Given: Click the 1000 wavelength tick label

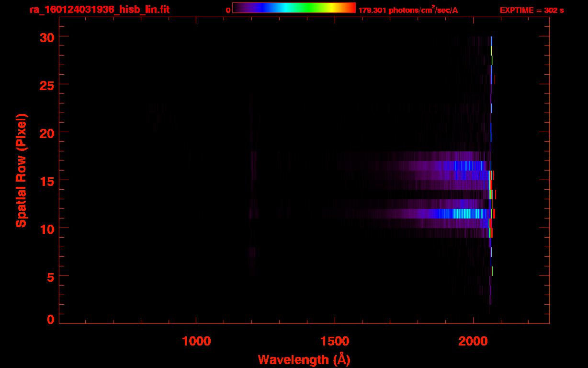Looking at the screenshot, I should click(x=196, y=341).
